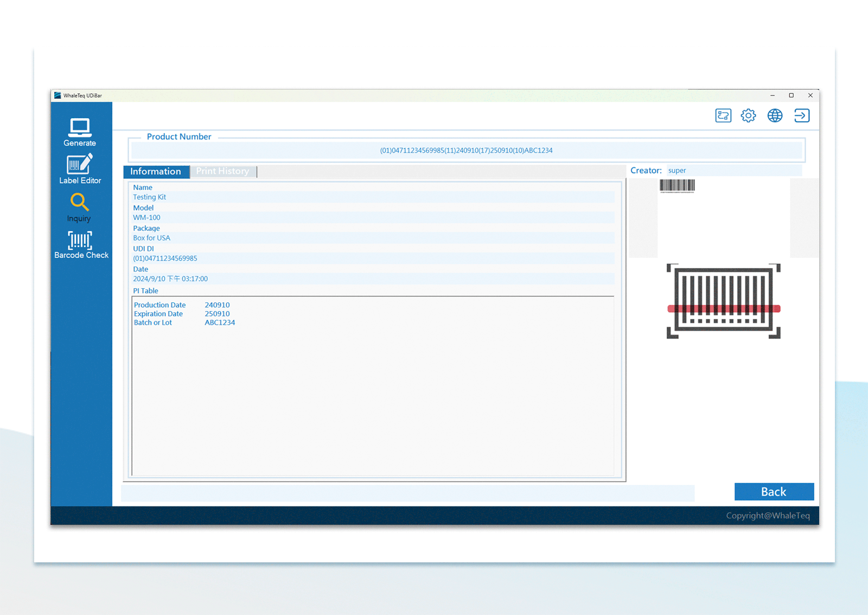868x615 pixels.
Task: Click the account card icon in toolbar
Action: (x=723, y=116)
